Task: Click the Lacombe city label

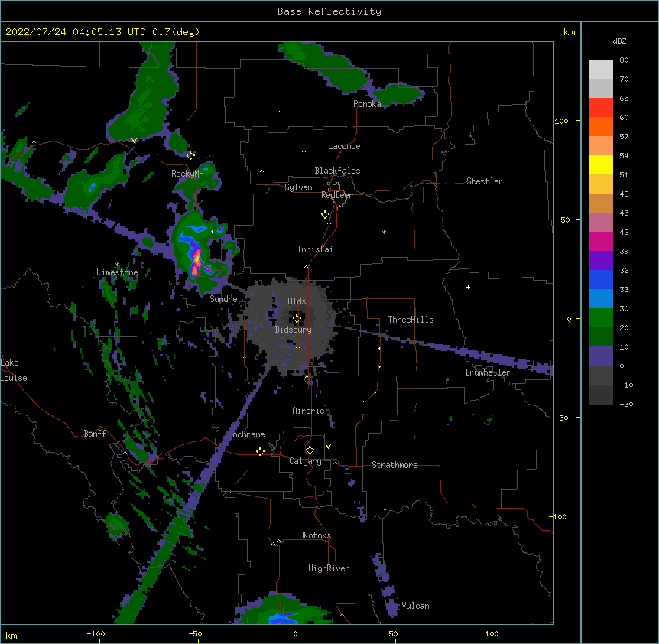Action: (344, 146)
